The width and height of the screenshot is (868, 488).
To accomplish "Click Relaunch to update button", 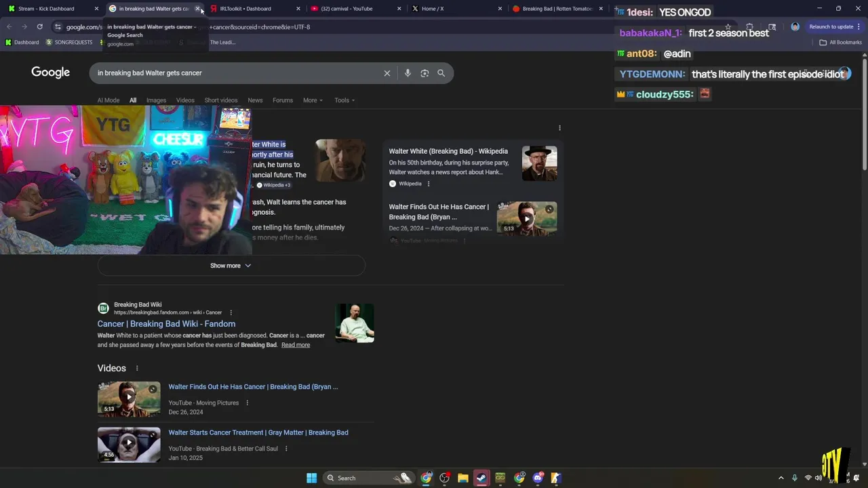I will 834,27.
